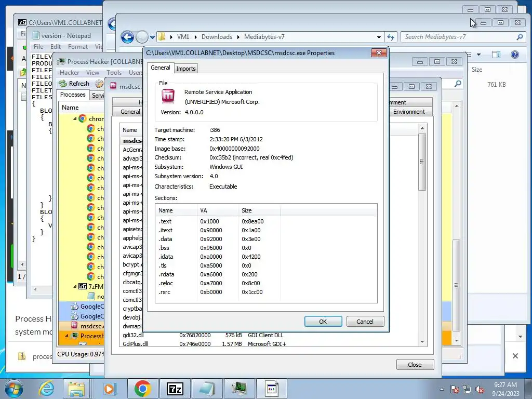Click the msdcsc application icon in dialog
Image resolution: width=532 pixels, height=399 pixels.
(168, 96)
